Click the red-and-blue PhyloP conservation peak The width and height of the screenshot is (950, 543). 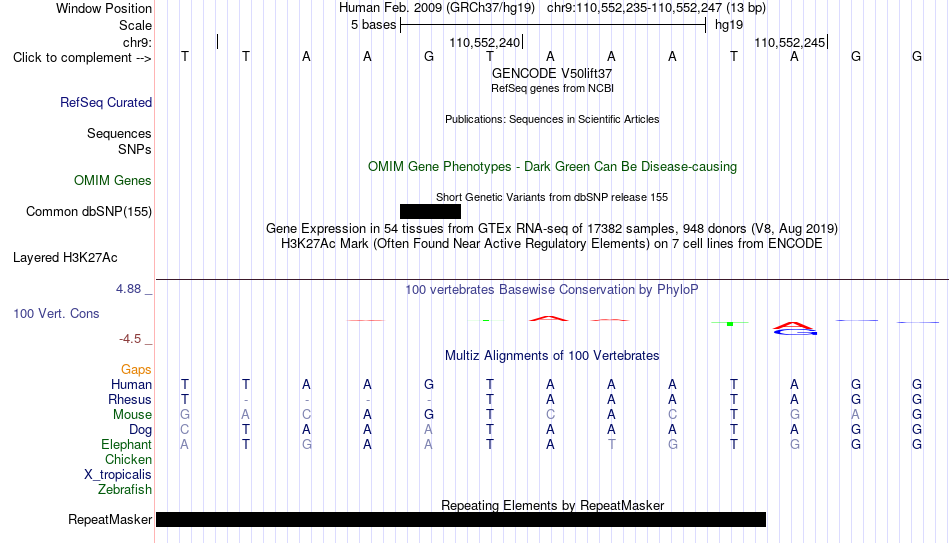(794, 328)
